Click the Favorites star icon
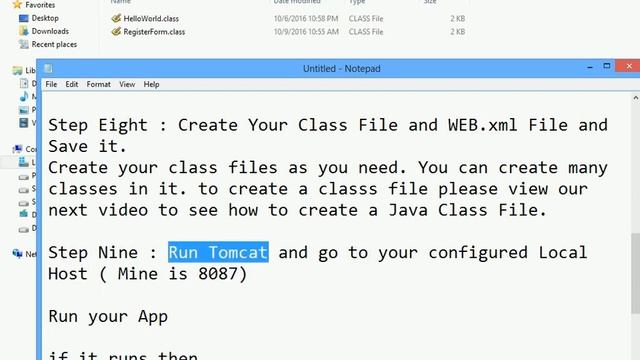The width and height of the screenshot is (640, 360). pyautogui.click(x=17, y=4)
